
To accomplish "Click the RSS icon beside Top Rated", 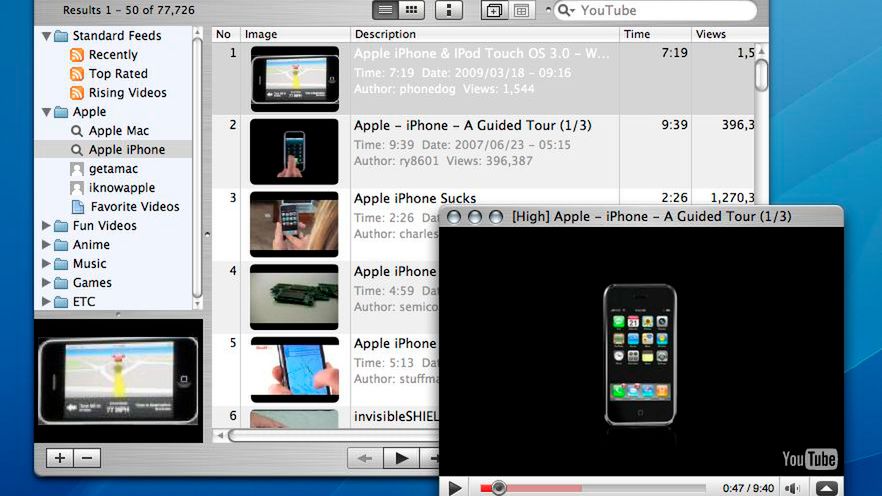I will point(77,74).
